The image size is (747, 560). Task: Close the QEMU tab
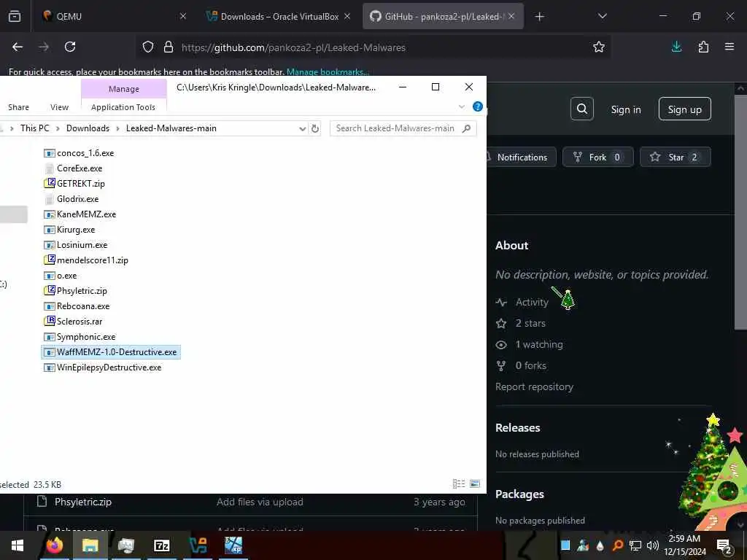click(x=183, y=16)
